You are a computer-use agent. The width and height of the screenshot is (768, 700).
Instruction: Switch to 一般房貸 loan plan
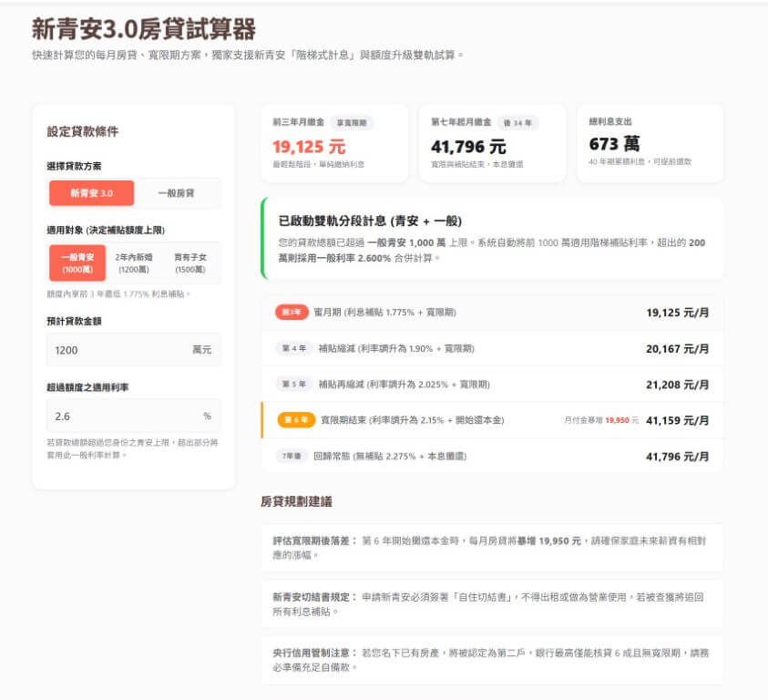click(177, 193)
